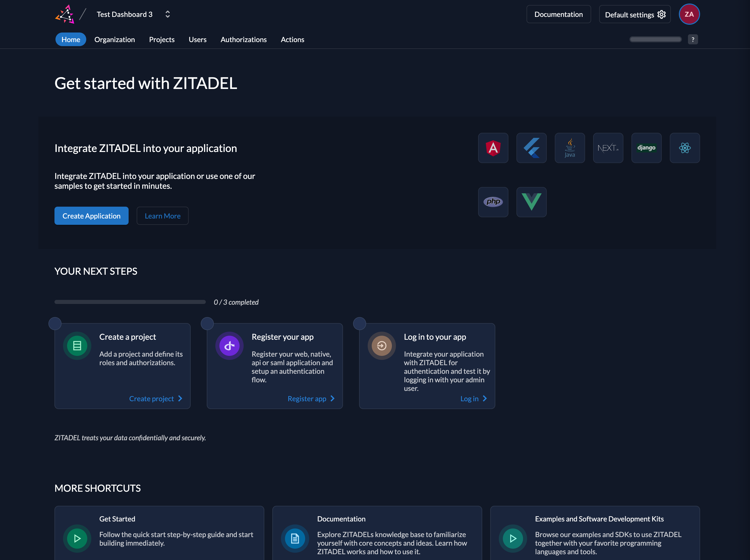Open the Vue framework icon

tap(531, 202)
